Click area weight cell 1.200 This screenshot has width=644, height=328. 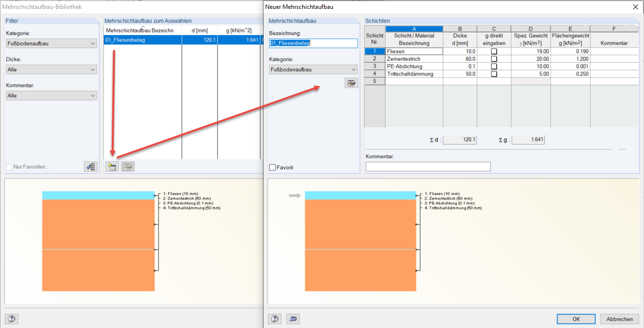tap(570, 59)
